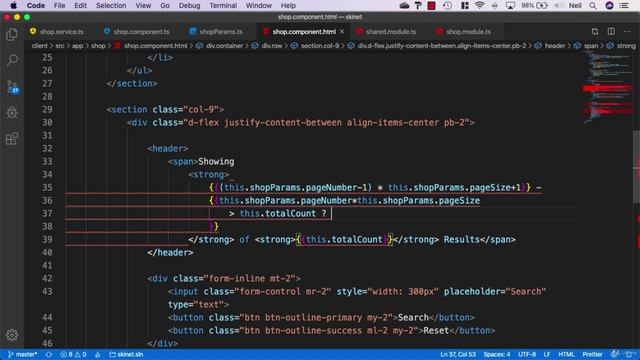This screenshot has height=360, width=640.
Task: Open the Help menu
Action: (288, 5)
